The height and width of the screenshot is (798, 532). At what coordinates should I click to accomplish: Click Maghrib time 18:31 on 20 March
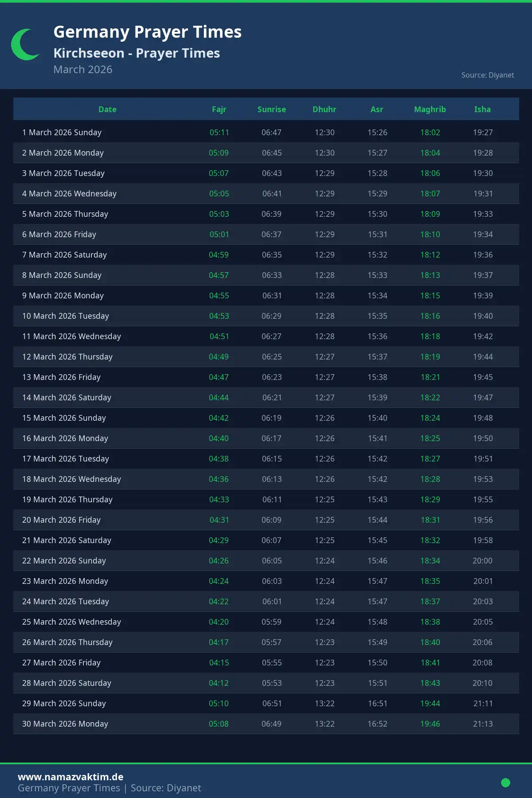coord(430,520)
